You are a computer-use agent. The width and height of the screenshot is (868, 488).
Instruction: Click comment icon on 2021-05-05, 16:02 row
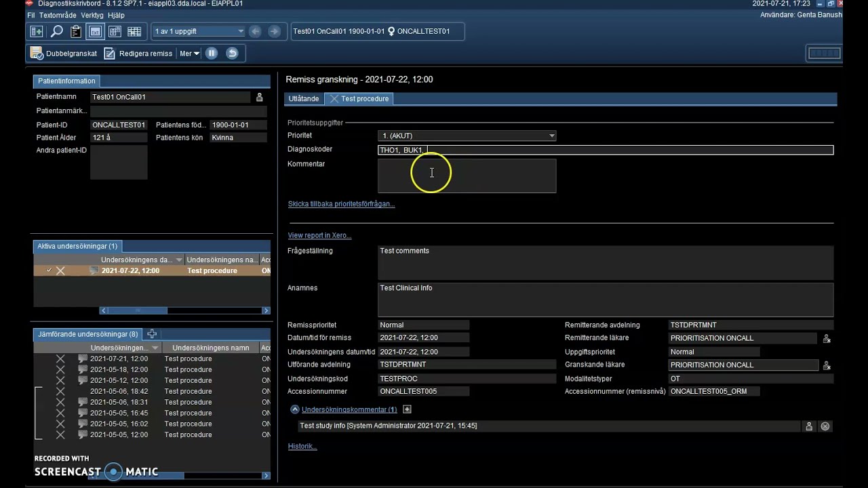[x=83, y=424]
